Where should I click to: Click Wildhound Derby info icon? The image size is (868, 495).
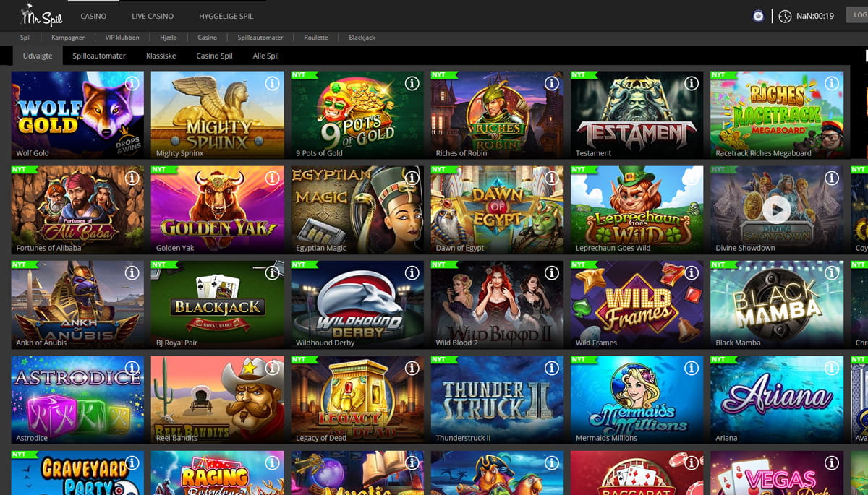(412, 273)
